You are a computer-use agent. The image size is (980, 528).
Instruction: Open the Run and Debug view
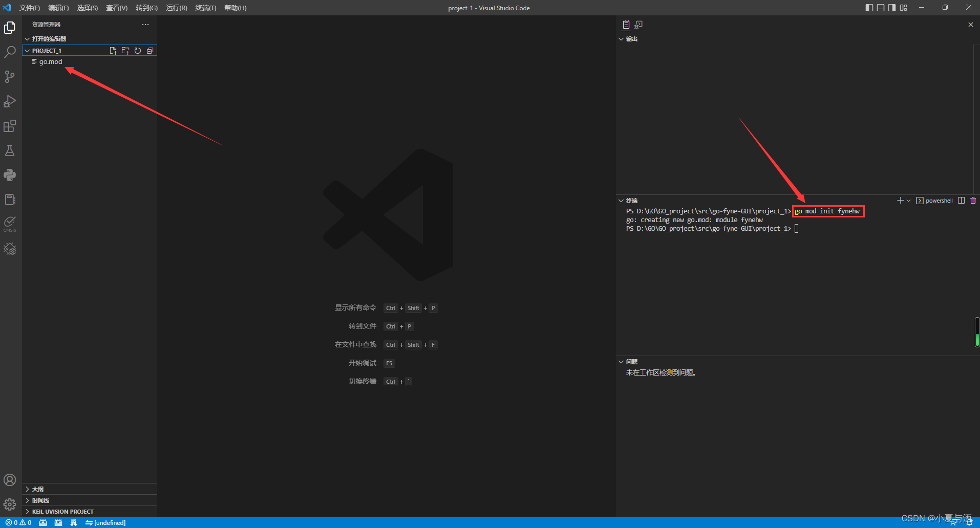(10, 101)
